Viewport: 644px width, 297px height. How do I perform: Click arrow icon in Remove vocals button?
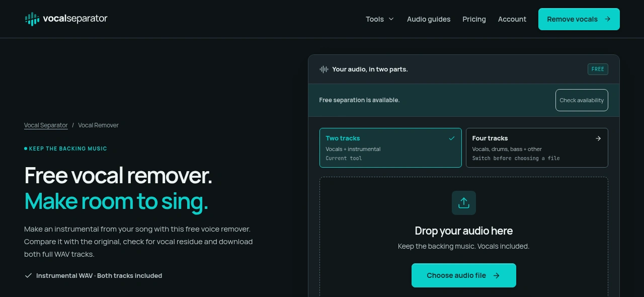tap(607, 19)
